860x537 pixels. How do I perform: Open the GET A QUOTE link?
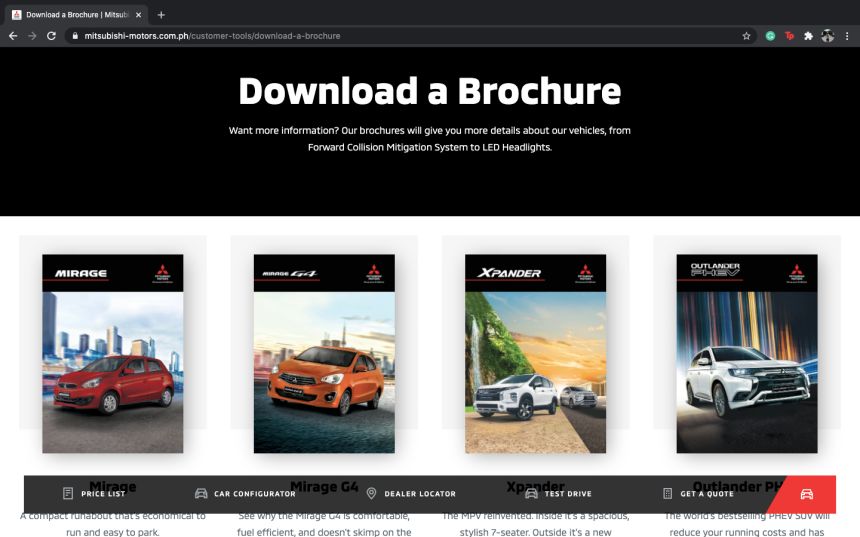(707, 494)
